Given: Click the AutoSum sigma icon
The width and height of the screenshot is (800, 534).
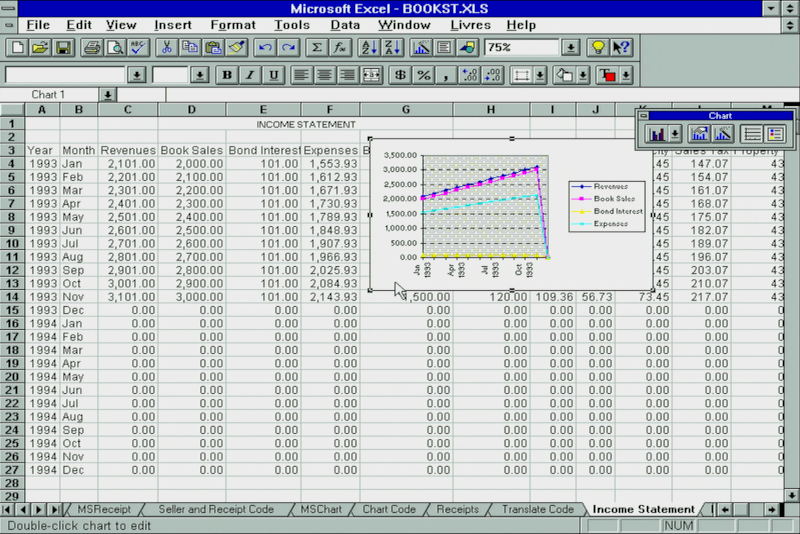Looking at the screenshot, I should click(x=318, y=47).
